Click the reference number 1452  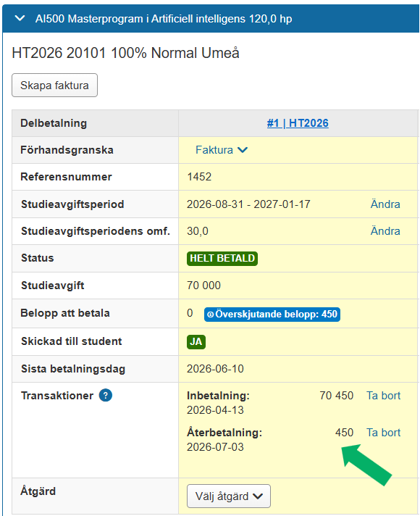point(199,177)
